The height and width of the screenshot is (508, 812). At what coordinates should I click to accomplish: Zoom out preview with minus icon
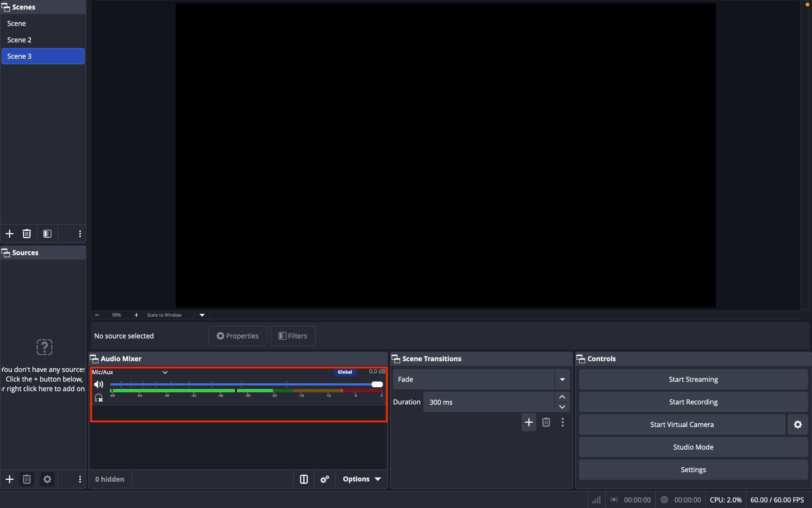[97, 315]
